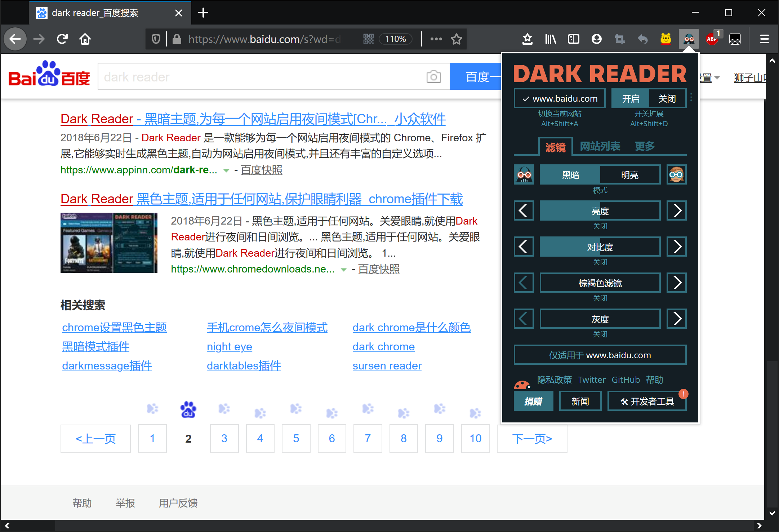
Task: Click the QR code icon in address bar
Action: (368, 39)
